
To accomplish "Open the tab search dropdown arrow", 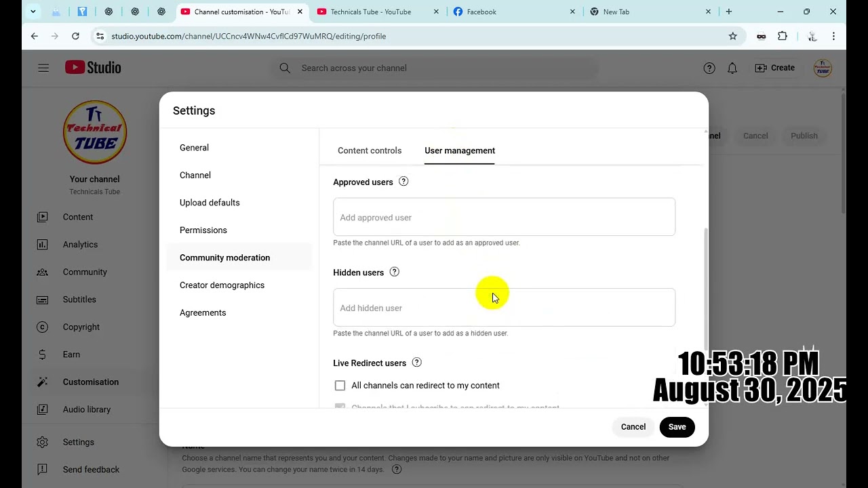I will point(33,12).
